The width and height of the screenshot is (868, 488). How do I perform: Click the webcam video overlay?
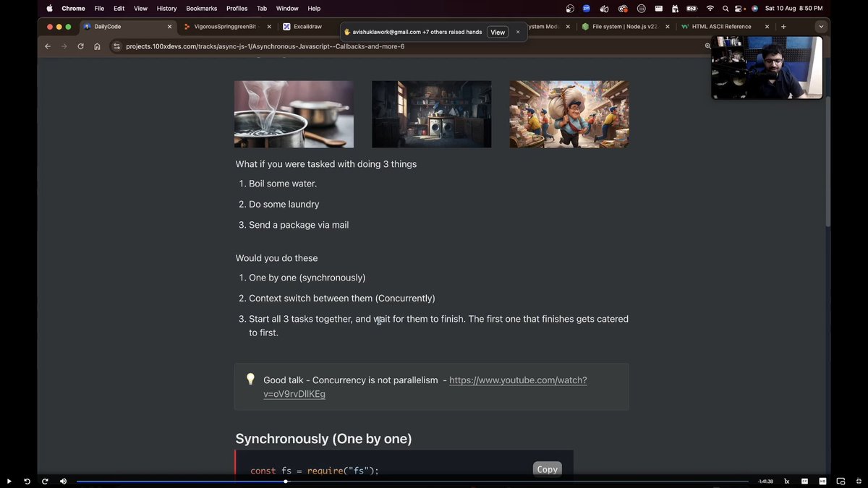pos(767,67)
